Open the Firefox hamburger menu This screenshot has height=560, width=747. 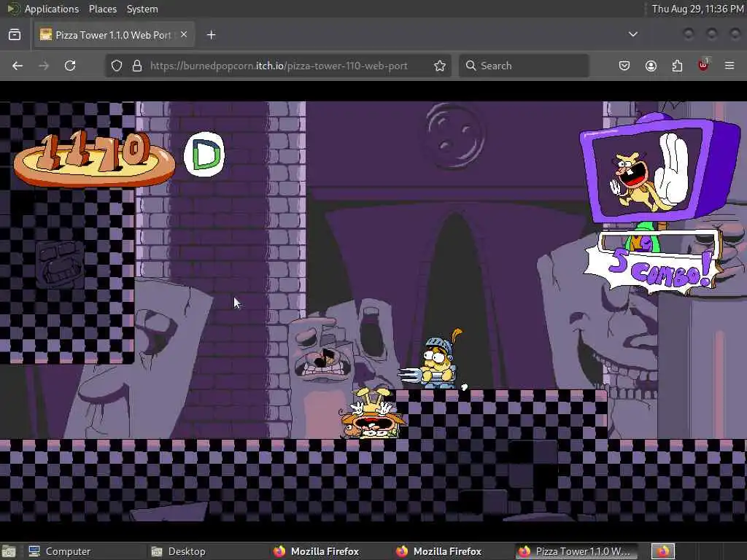coord(729,66)
